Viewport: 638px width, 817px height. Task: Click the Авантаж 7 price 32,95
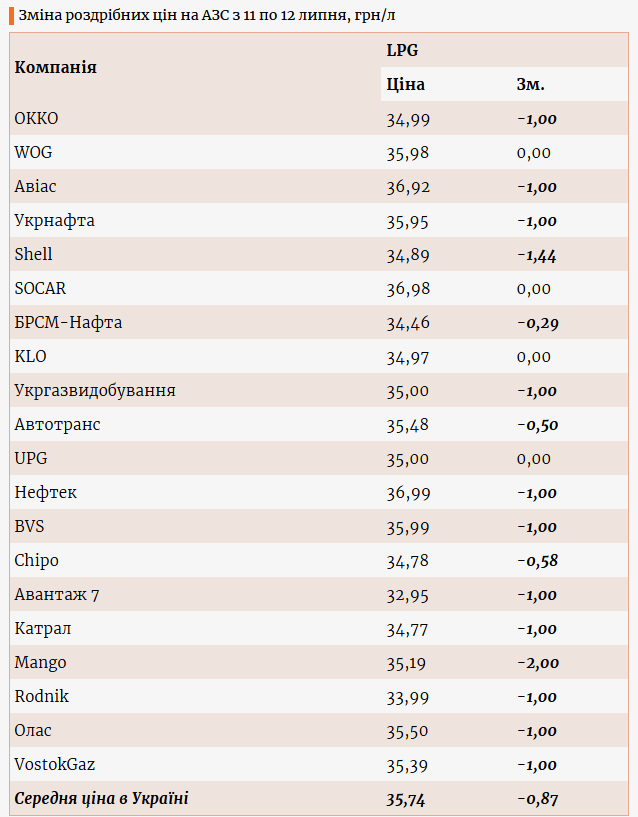407,595
